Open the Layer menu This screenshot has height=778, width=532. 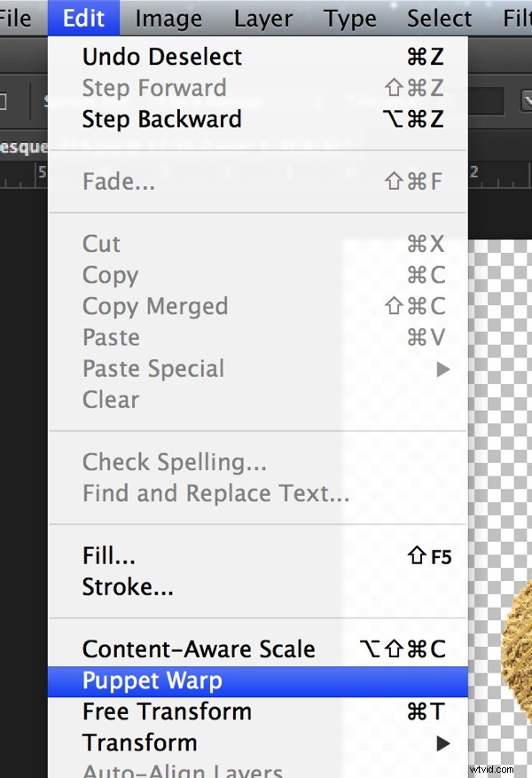coord(262,18)
